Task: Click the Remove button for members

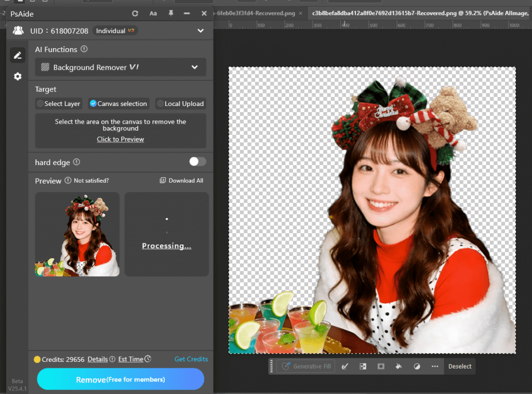Action: click(x=120, y=379)
